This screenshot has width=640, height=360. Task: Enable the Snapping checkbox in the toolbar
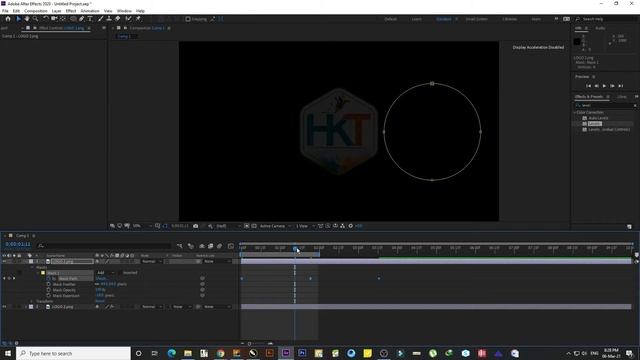188,19
